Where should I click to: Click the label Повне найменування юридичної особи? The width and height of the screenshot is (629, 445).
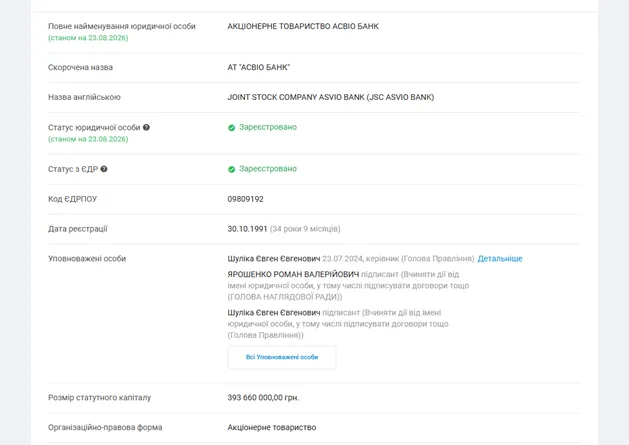[122, 26]
